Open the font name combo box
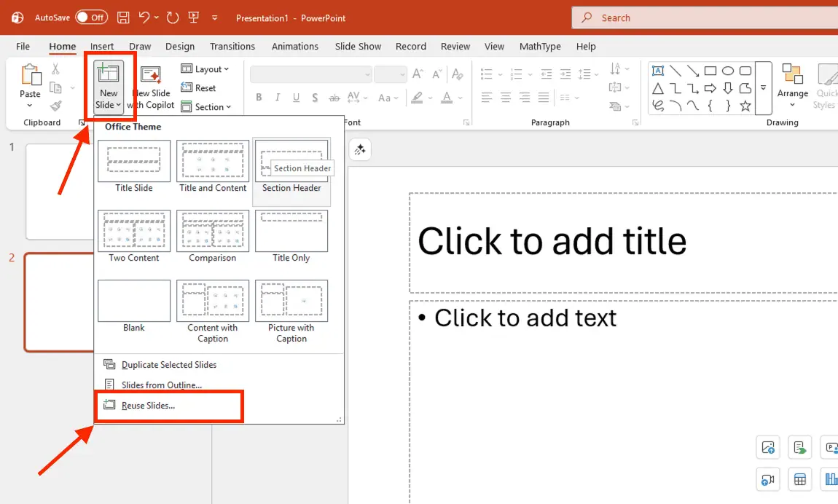838x504 pixels. [x=311, y=74]
